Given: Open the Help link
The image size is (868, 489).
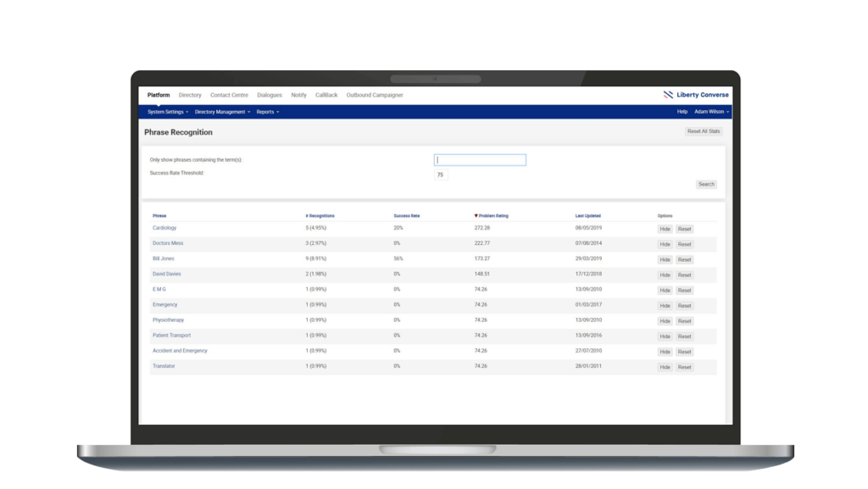Looking at the screenshot, I should 682,111.
